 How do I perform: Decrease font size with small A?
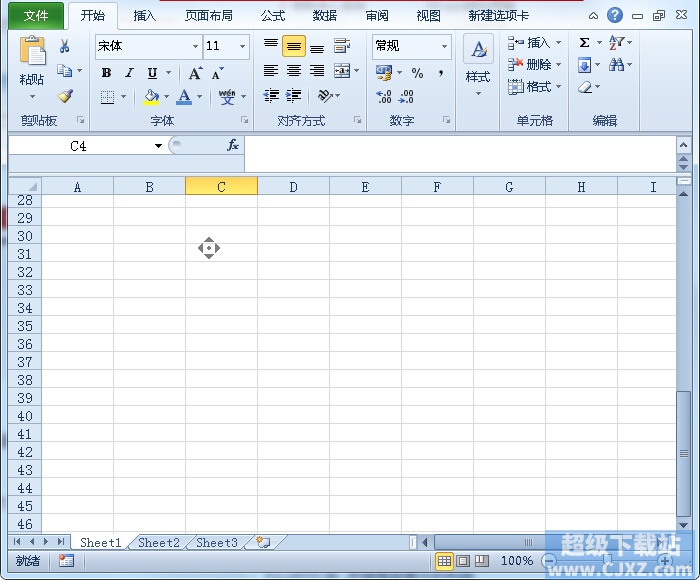coord(218,73)
